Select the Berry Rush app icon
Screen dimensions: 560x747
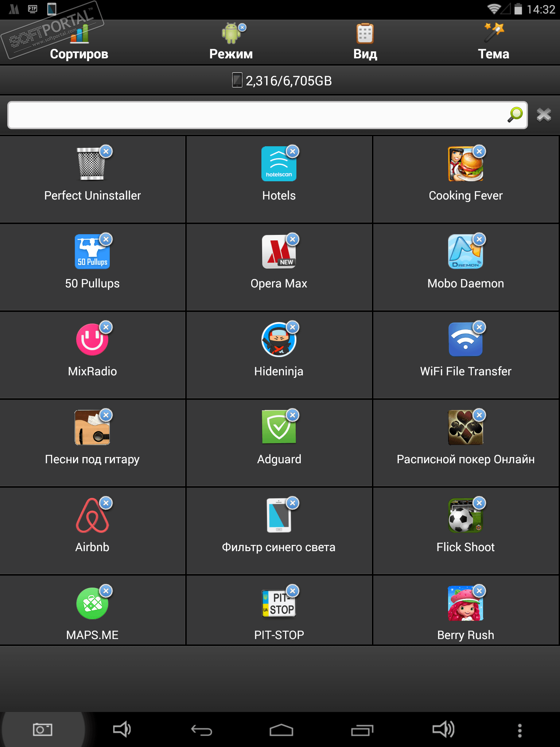click(x=466, y=603)
